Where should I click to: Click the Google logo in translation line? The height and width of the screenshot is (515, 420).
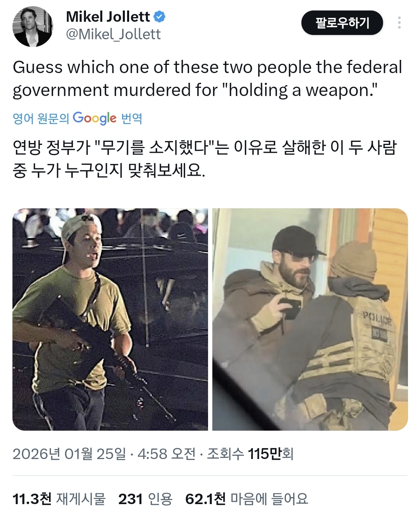point(94,118)
